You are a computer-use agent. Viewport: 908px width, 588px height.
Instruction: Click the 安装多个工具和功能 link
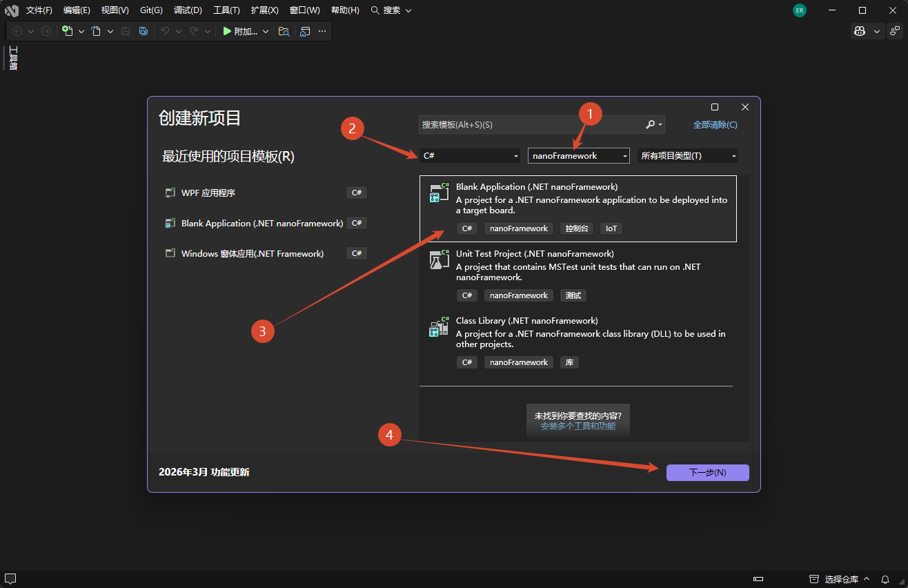(578, 427)
